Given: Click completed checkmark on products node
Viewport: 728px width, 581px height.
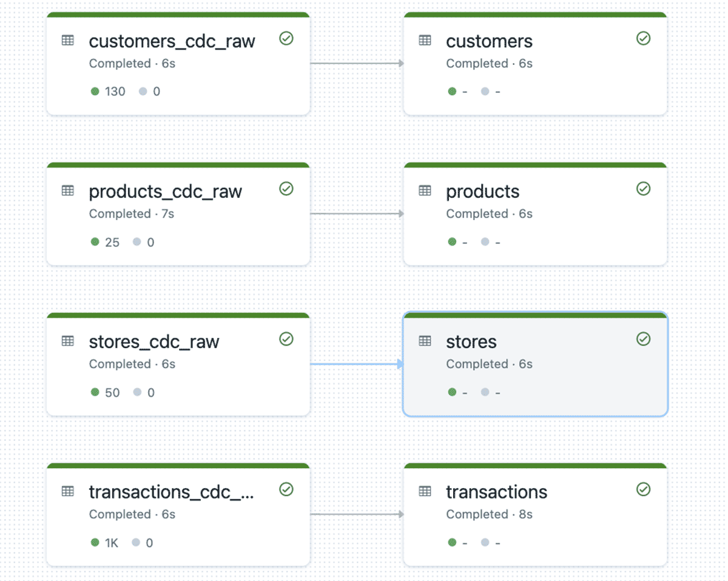Looking at the screenshot, I should (x=644, y=189).
